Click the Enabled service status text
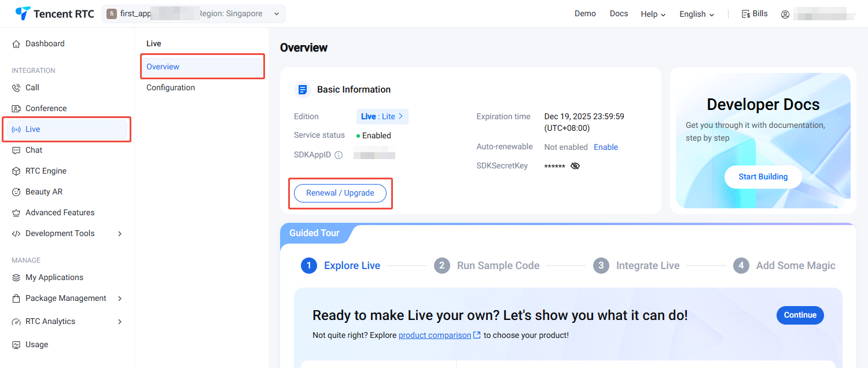Image resolution: width=868 pixels, height=368 pixels. (376, 135)
